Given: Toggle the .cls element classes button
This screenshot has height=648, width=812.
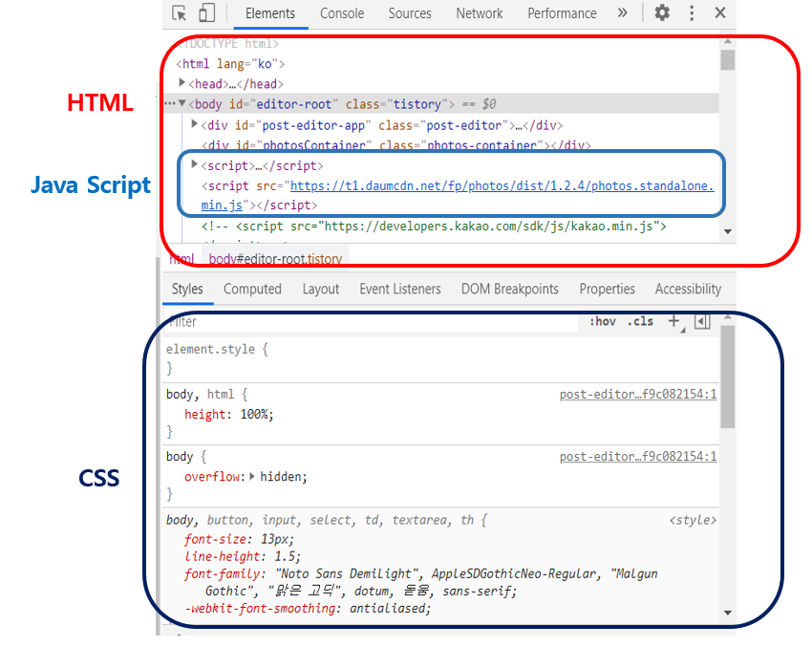Looking at the screenshot, I should point(641,322).
